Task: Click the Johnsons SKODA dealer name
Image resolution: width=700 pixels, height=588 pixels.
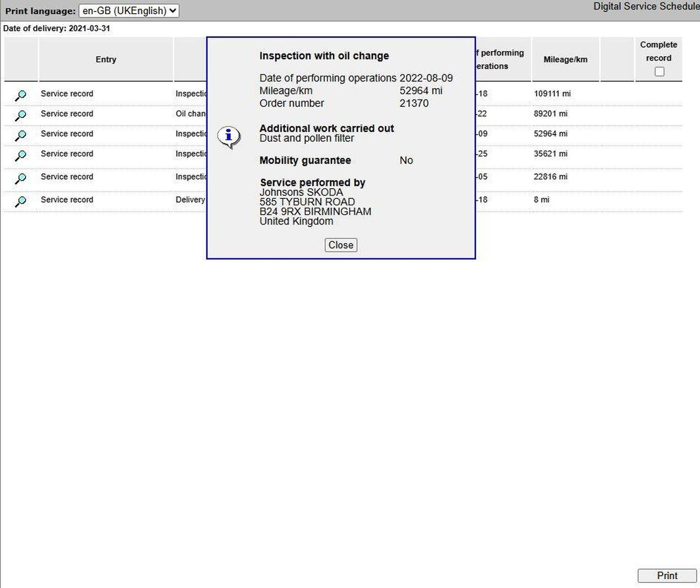Action: 301,192
